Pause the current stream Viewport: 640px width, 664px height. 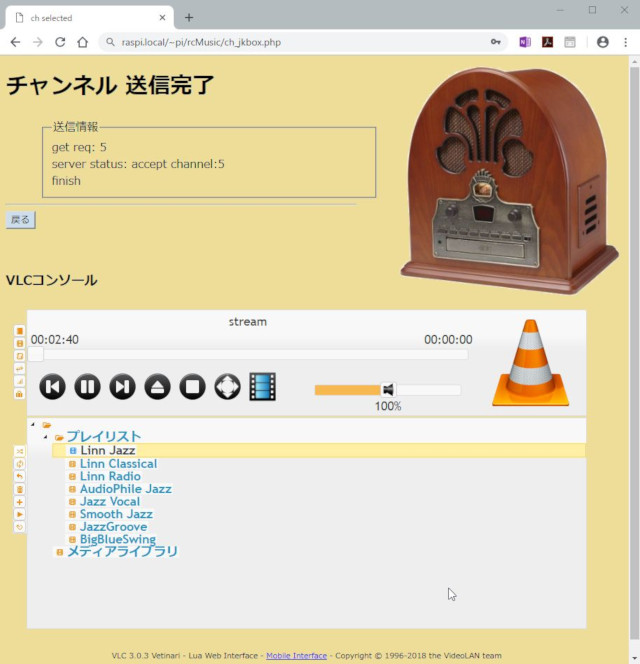click(x=87, y=387)
